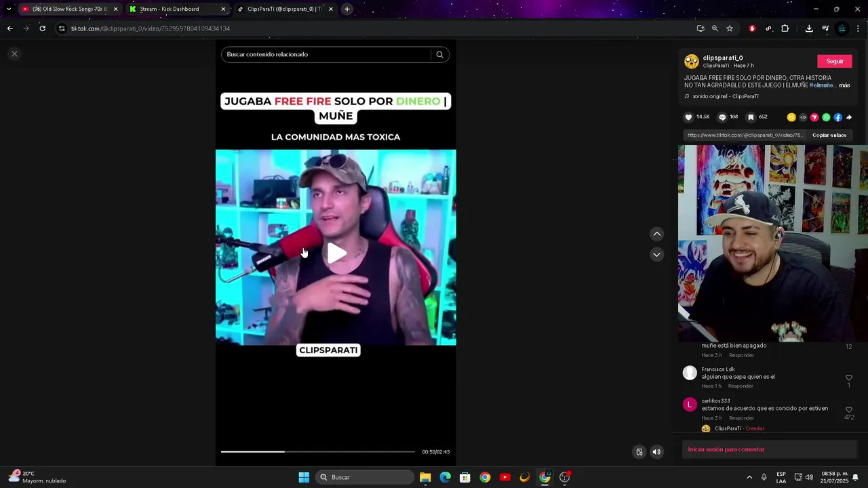Image resolution: width=868 pixels, height=488 pixels.
Task: Click the address bar URL
Action: coord(151,28)
